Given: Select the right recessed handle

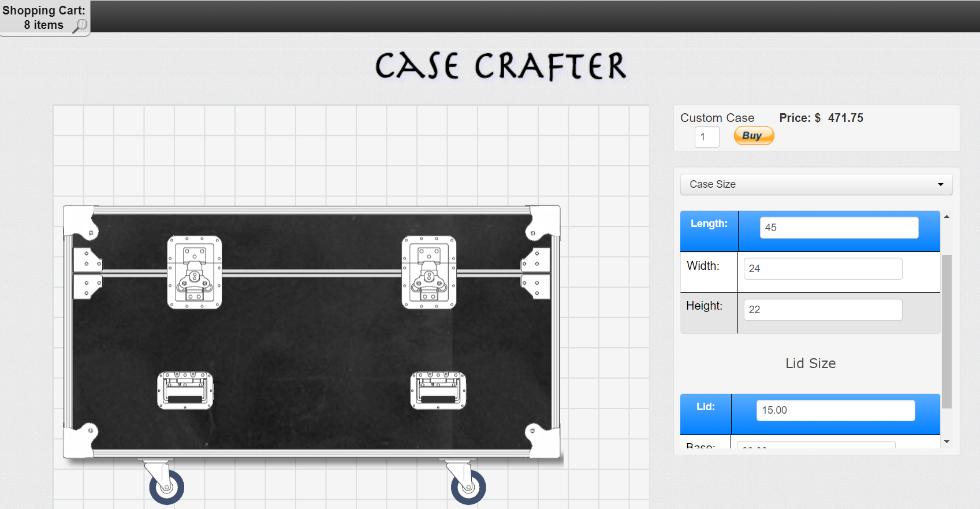Looking at the screenshot, I should click(x=438, y=391).
